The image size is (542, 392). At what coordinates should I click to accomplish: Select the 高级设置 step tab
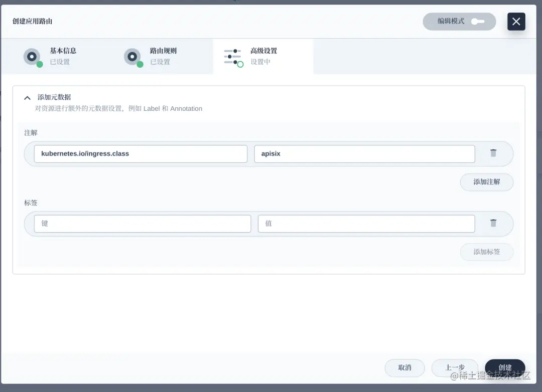[263, 56]
